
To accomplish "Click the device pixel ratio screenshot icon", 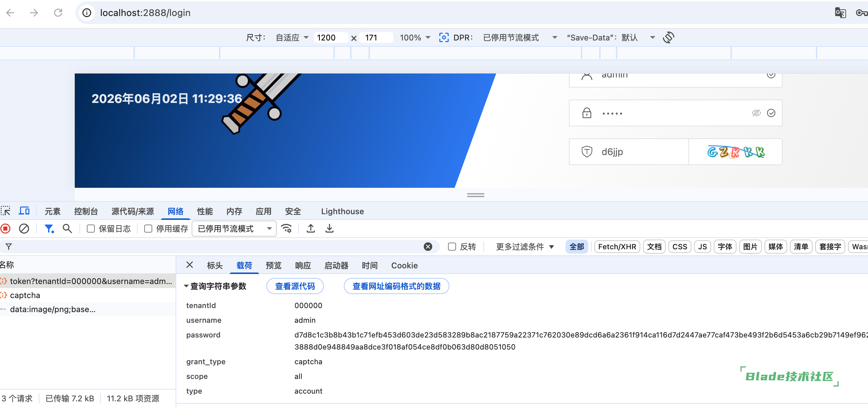I will tap(444, 37).
